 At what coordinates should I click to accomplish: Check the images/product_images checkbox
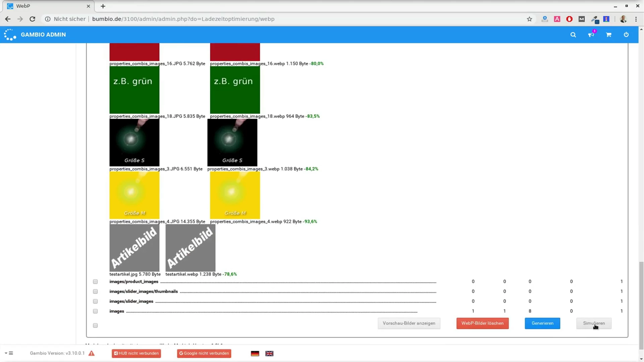point(95,282)
